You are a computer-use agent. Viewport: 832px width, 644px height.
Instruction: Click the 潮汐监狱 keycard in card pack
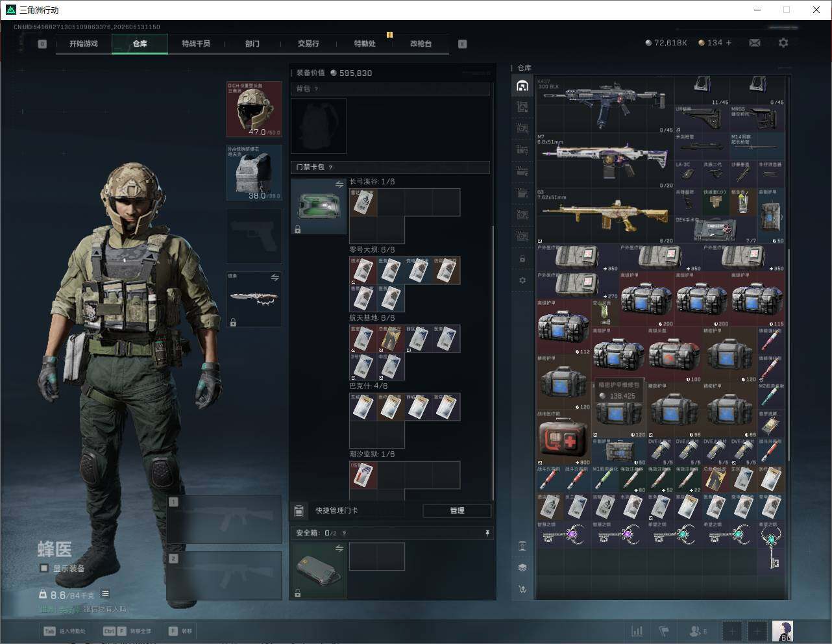[x=363, y=475]
